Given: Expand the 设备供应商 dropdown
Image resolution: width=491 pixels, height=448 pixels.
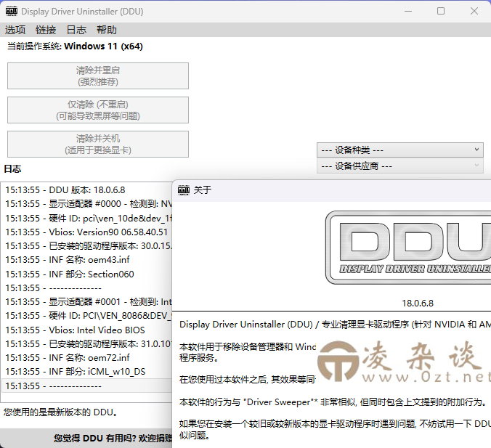Looking at the screenshot, I should [400, 166].
